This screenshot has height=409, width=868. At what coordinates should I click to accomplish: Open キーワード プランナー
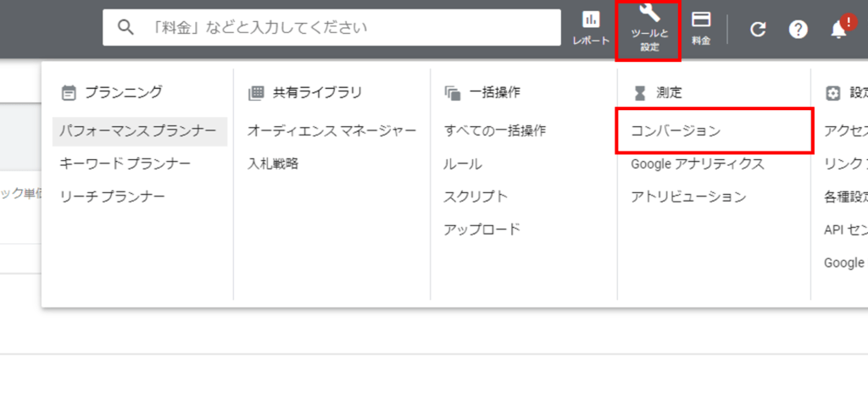pyautogui.click(x=125, y=163)
